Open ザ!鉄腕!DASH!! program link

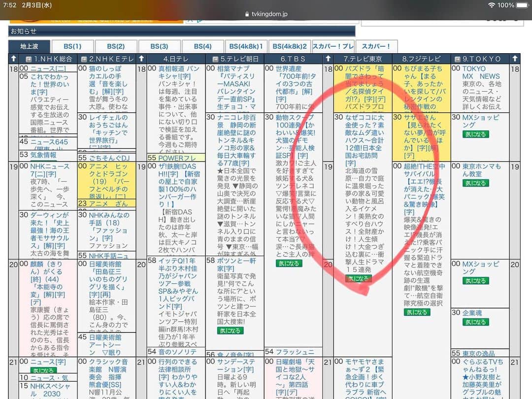[x=179, y=185]
